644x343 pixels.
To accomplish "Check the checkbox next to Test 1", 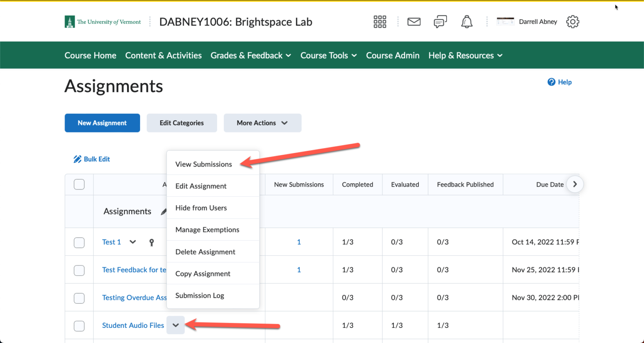I will [79, 242].
